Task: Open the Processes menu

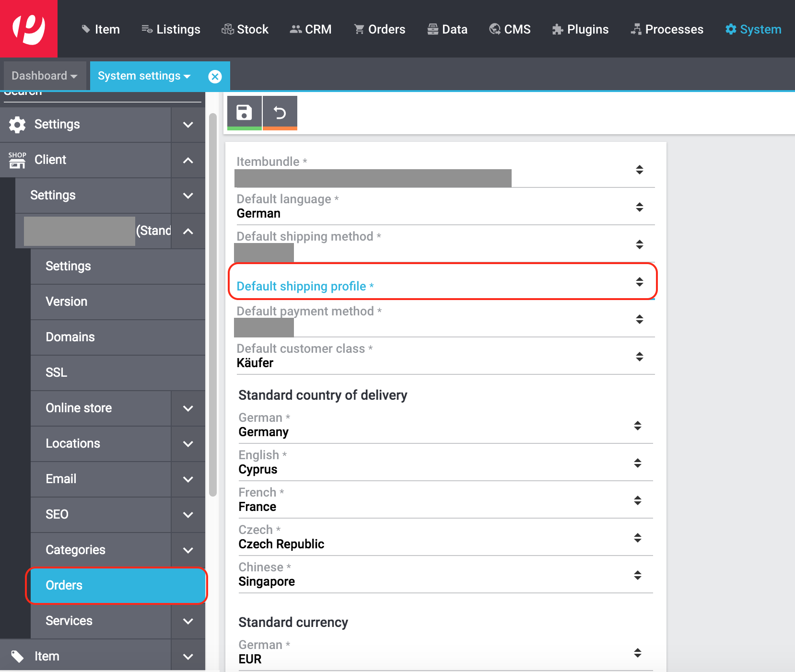Action: pyautogui.click(x=667, y=29)
